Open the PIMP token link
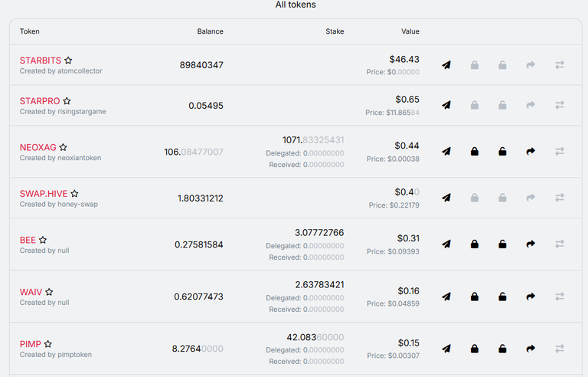 31,344
